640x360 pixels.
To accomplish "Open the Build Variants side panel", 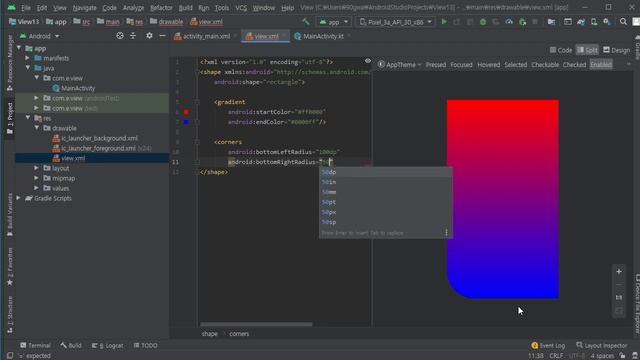I will pyautogui.click(x=10, y=215).
